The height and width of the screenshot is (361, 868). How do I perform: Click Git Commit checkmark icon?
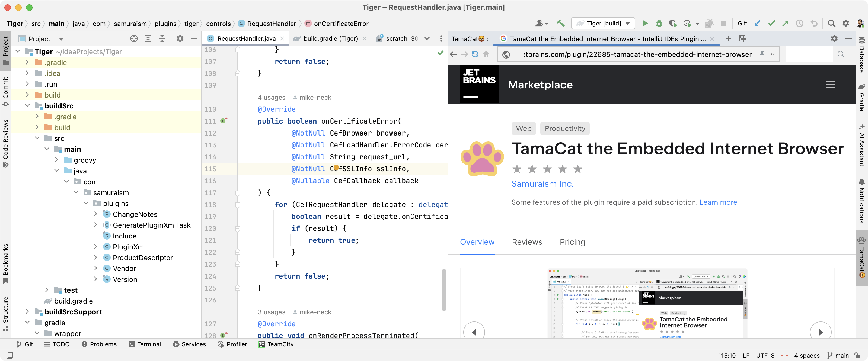coord(771,23)
